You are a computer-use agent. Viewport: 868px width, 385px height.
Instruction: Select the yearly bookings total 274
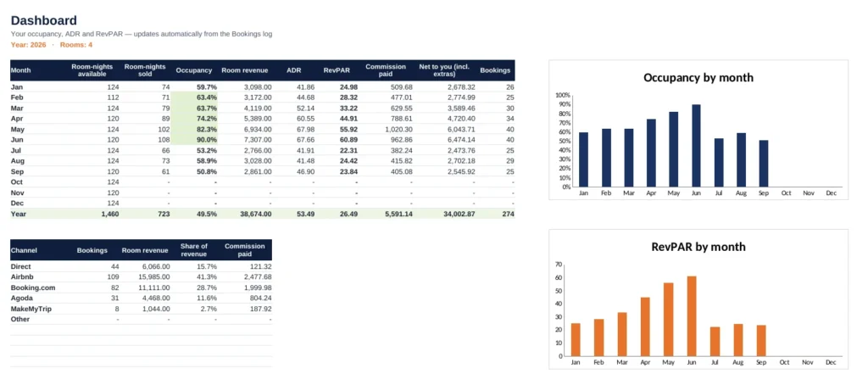(x=509, y=214)
